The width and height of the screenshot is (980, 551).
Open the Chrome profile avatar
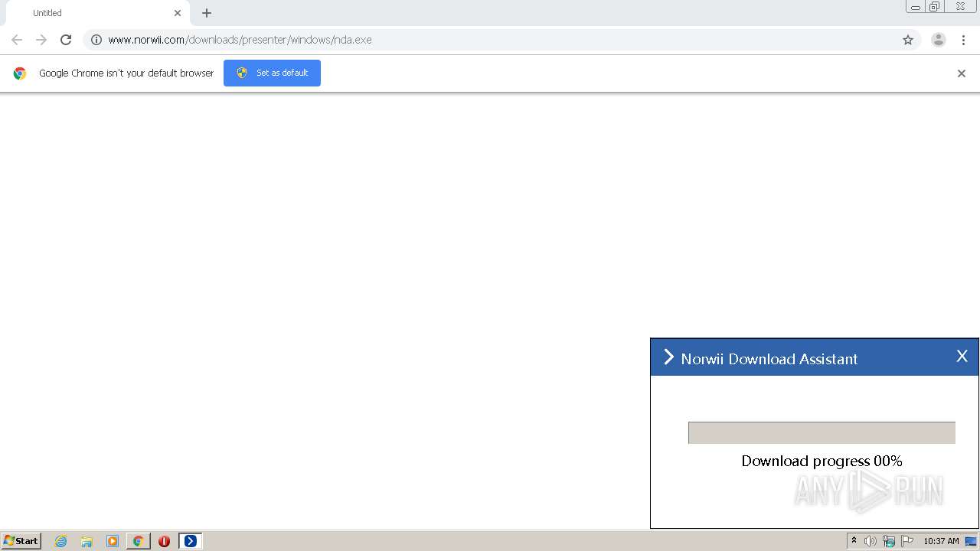coord(939,40)
